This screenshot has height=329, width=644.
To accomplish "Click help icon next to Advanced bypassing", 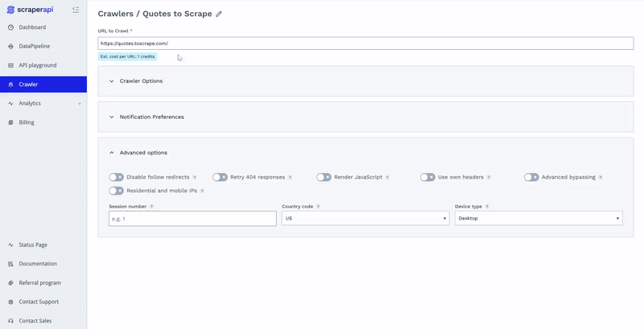I will click(x=601, y=177).
